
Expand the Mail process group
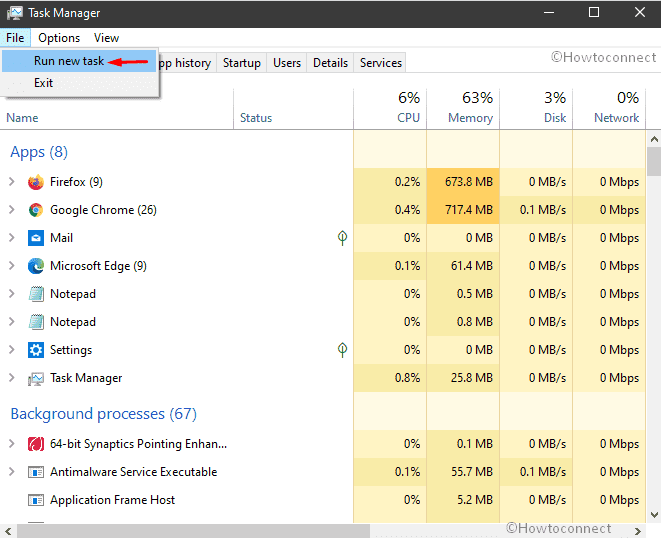(11, 238)
